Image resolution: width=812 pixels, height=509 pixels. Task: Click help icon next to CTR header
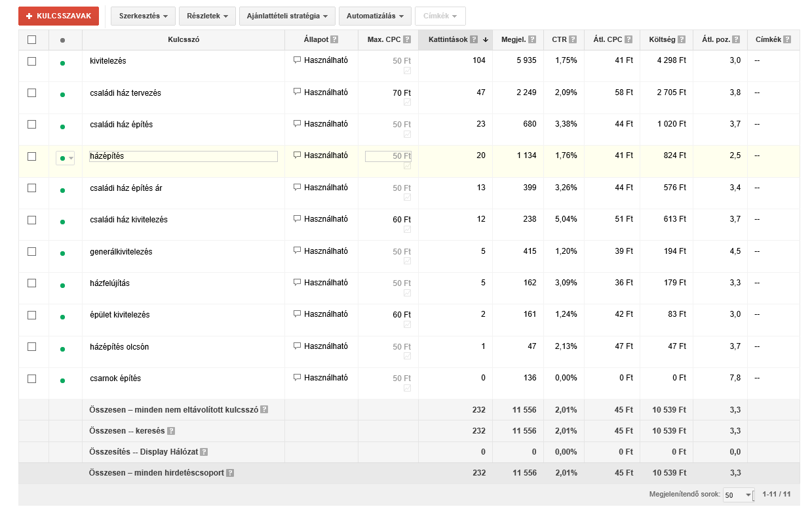coord(573,39)
